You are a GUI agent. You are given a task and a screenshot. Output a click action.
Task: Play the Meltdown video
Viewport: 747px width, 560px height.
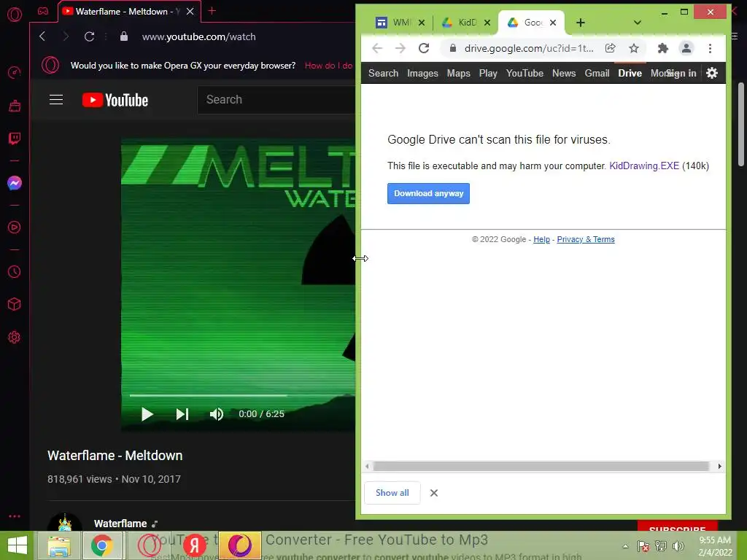click(x=147, y=414)
